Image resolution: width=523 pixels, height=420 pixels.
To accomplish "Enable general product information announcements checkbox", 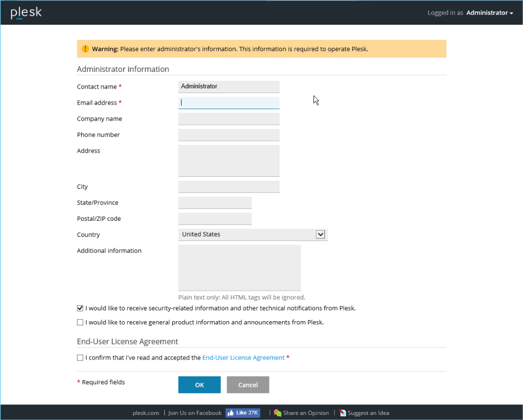I will 80,322.
